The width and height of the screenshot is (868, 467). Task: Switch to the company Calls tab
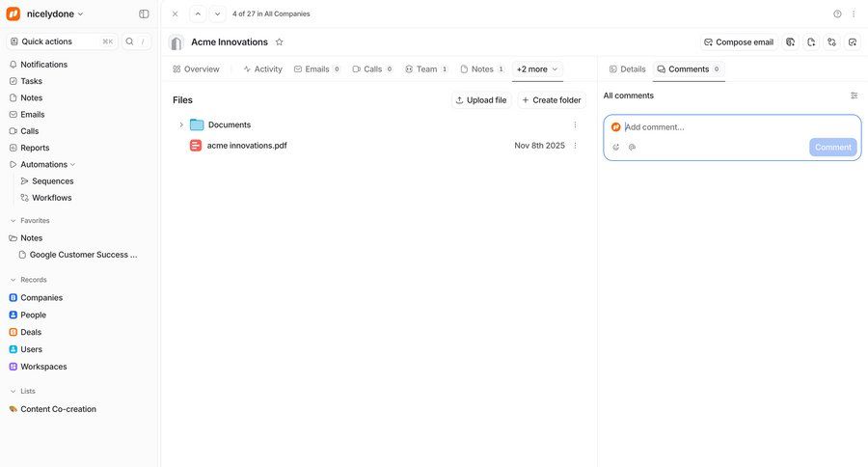[x=372, y=69]
